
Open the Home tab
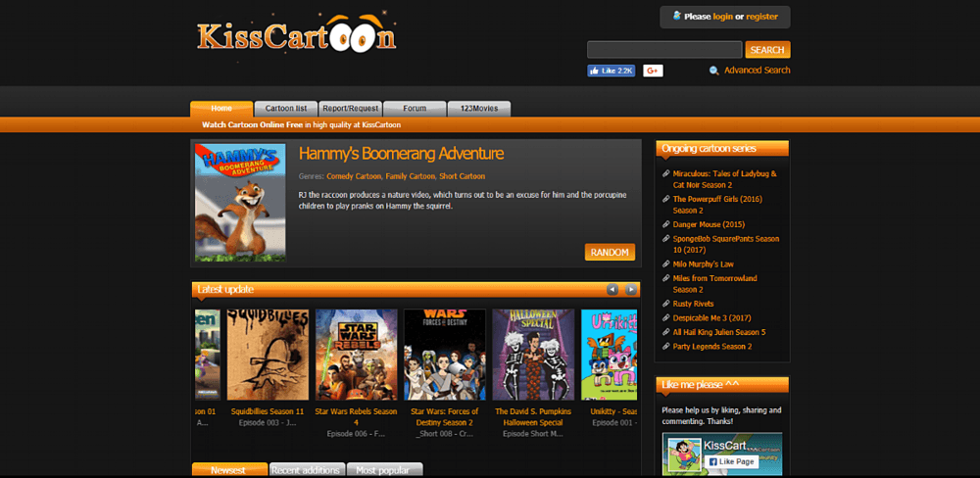pyautogui.click(x=221, y=109)
